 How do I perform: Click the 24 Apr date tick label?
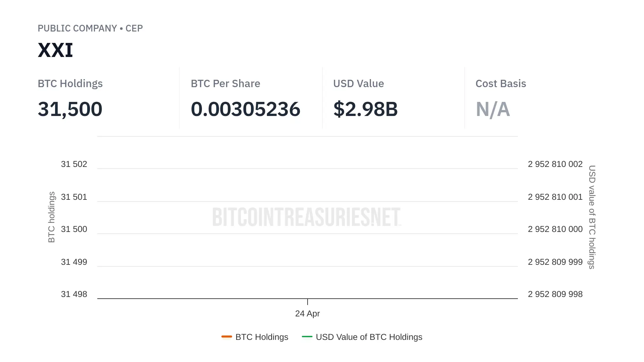click(x=307, y=313)
